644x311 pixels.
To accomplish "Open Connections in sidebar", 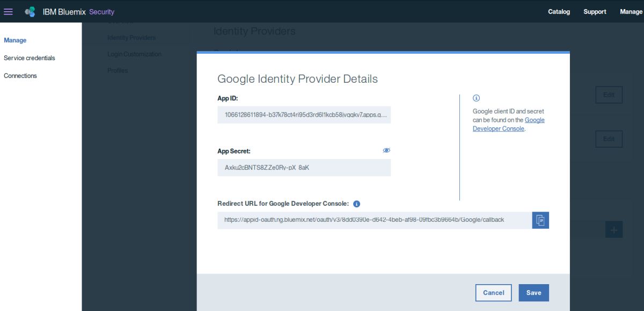I will (20, 76).
